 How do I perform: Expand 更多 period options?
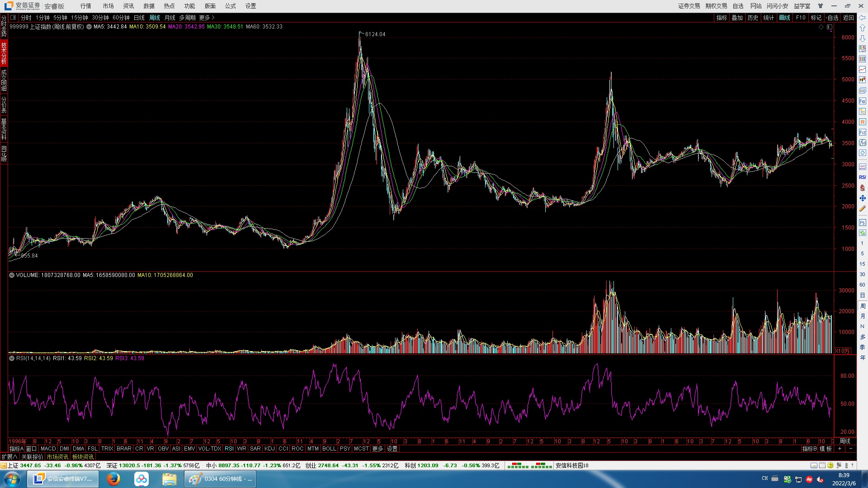click(x=207, y=18)
